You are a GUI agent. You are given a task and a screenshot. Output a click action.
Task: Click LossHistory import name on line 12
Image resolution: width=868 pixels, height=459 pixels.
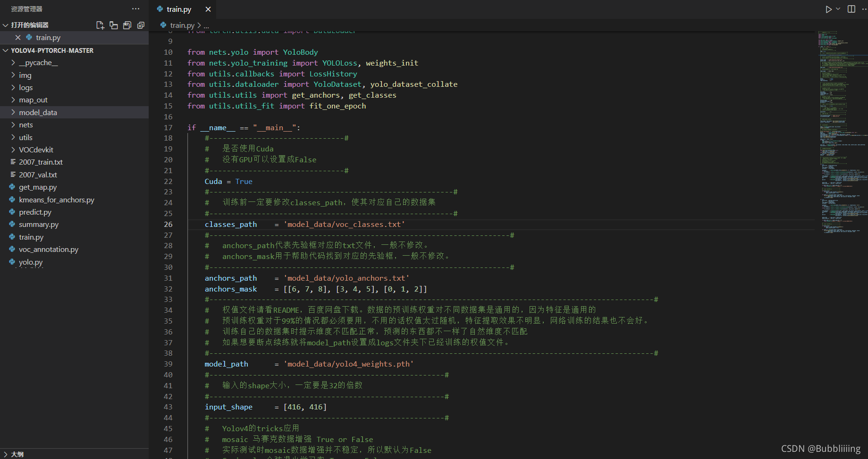[333, 74]
